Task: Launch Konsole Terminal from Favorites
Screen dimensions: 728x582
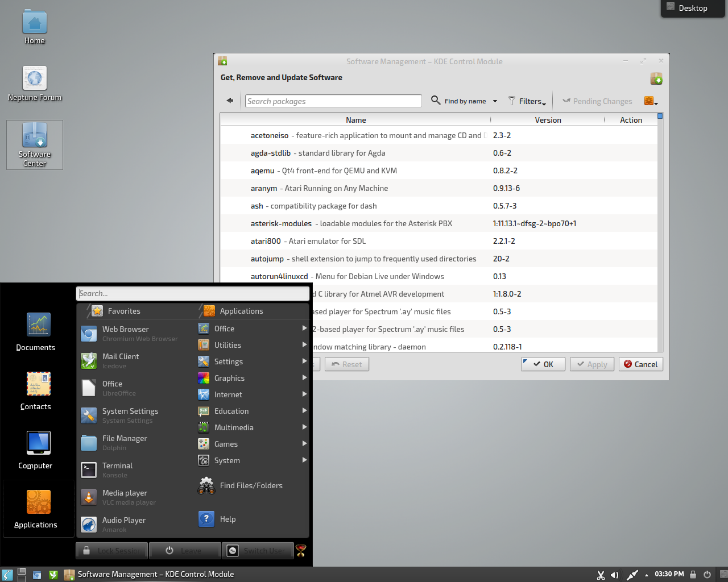Action: (135, 470)
